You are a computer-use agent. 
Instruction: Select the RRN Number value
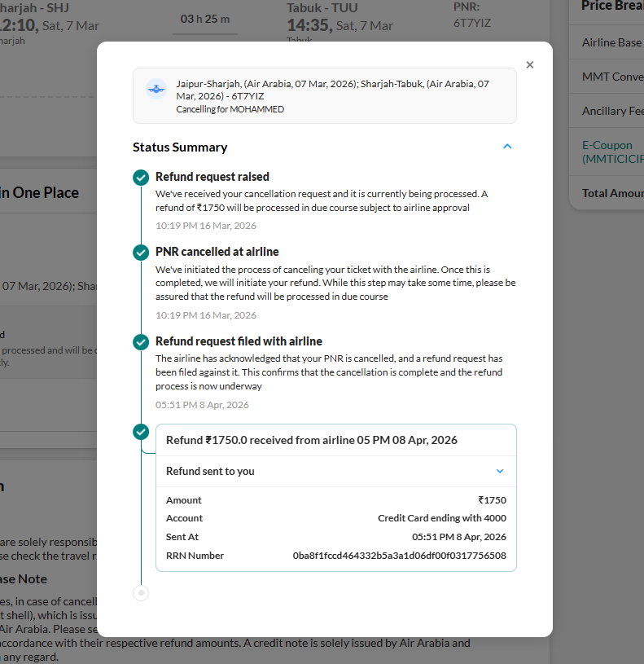coord(400,556)
